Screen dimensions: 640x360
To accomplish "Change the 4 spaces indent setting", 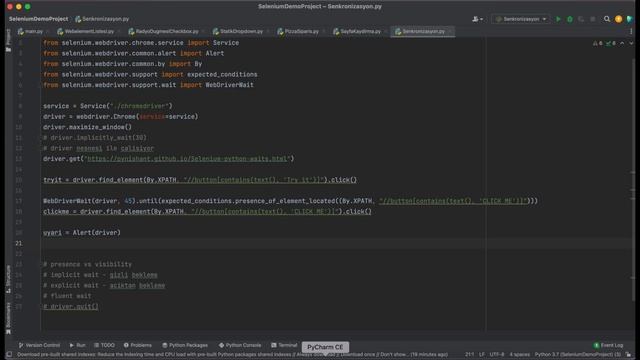I will coord(519,355).
